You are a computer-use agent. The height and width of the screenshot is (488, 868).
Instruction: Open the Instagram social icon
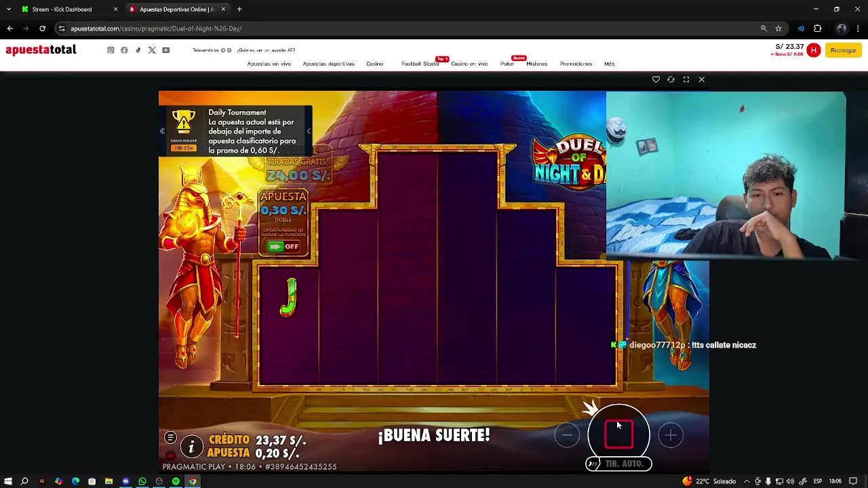pos(111,50)
